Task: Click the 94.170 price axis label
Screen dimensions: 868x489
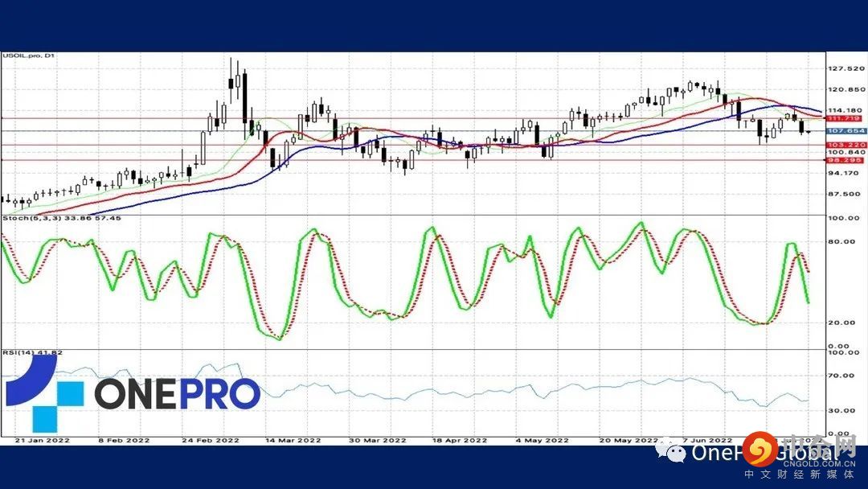Action: click(x=843, y=173)
